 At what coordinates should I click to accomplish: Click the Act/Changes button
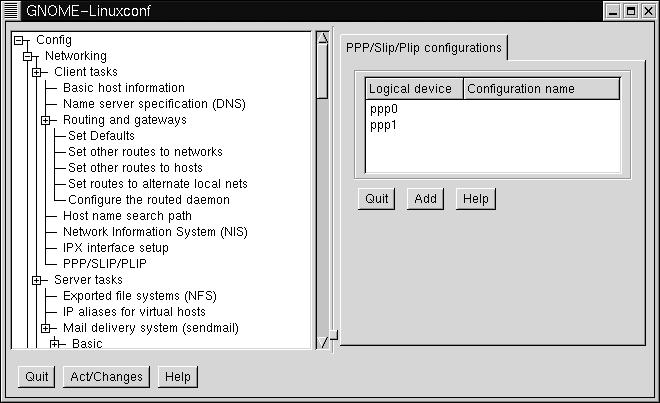coord(106,377)
